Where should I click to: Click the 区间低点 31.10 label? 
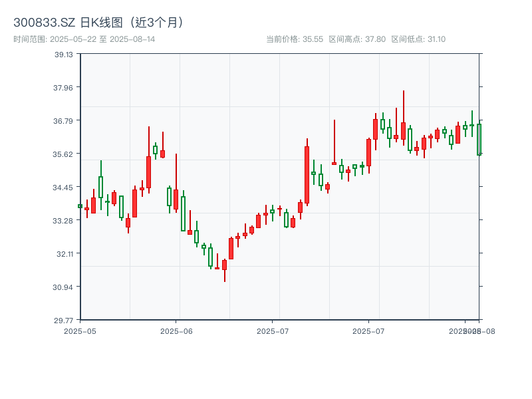(418, 39)
